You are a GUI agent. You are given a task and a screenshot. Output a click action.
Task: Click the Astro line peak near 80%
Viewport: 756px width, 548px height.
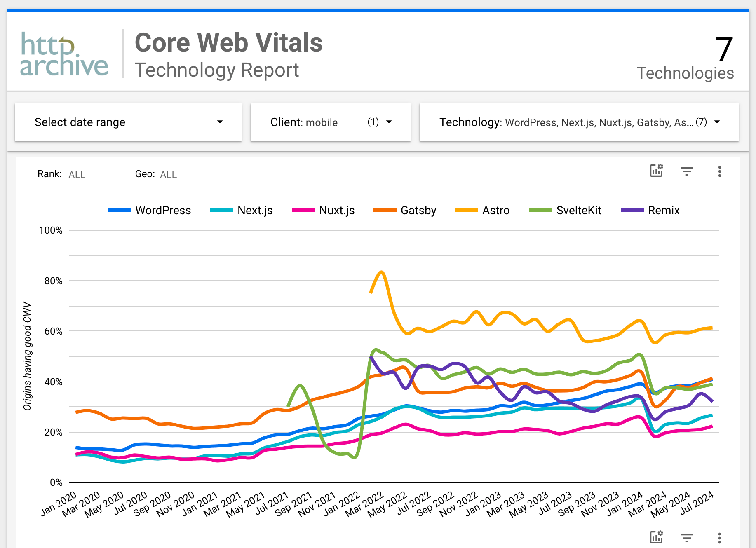381,272
